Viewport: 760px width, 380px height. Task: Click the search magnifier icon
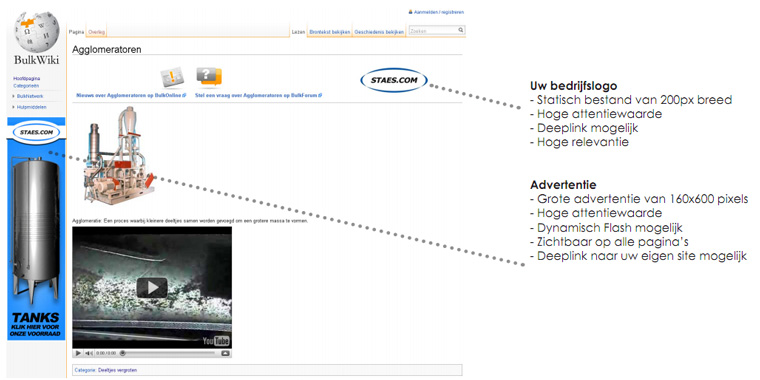[x=461, y=30]
